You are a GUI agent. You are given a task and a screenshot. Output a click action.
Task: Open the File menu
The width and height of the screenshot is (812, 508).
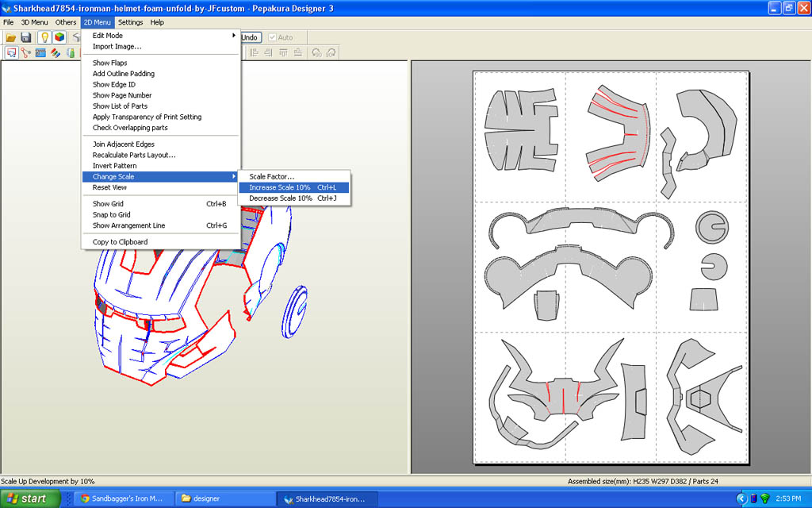8,22
